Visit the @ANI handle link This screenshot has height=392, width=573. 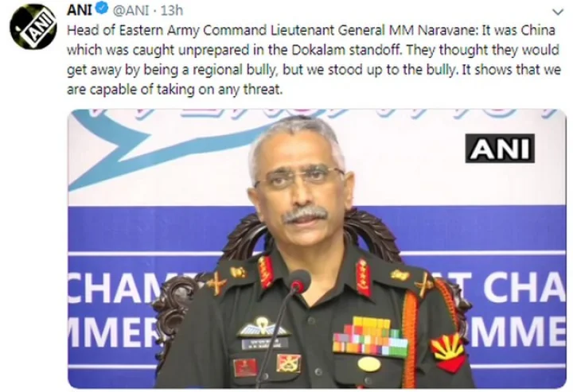pos(131,10)
